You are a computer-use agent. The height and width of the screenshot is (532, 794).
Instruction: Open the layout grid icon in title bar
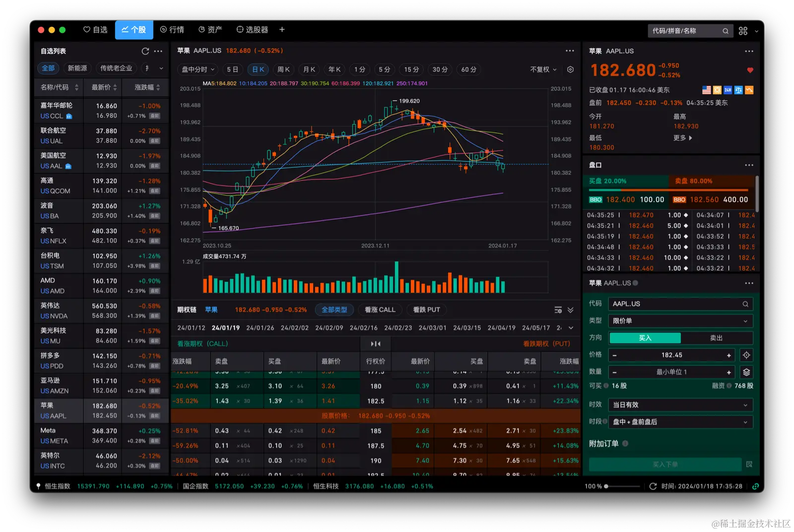tap(743, 31)
